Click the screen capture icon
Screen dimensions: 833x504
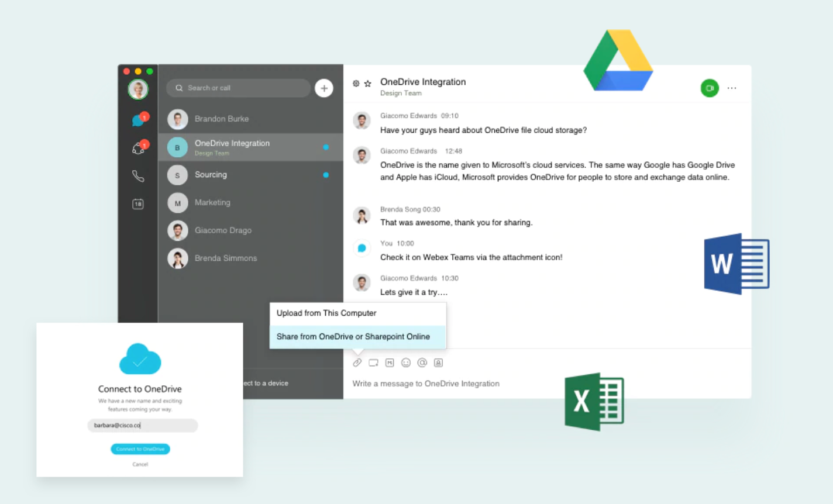pyautogui.click(x=373, y=363)
